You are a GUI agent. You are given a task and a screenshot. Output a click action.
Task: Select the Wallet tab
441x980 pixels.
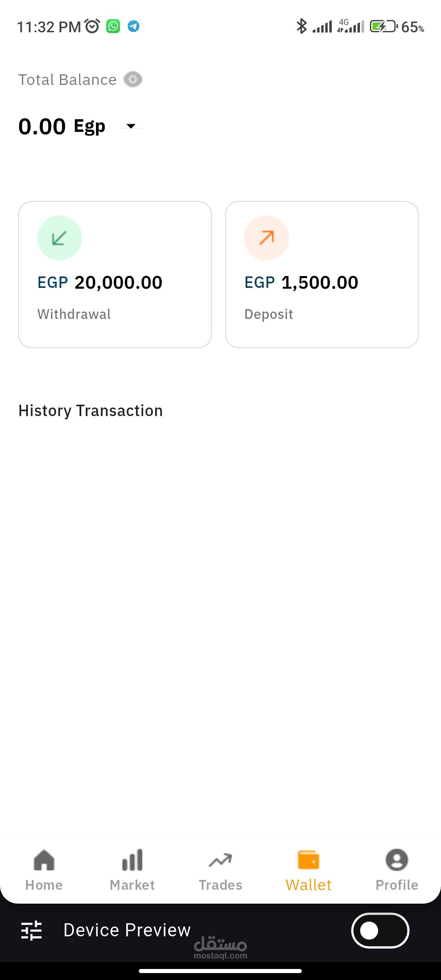click(x=309, y=869)
